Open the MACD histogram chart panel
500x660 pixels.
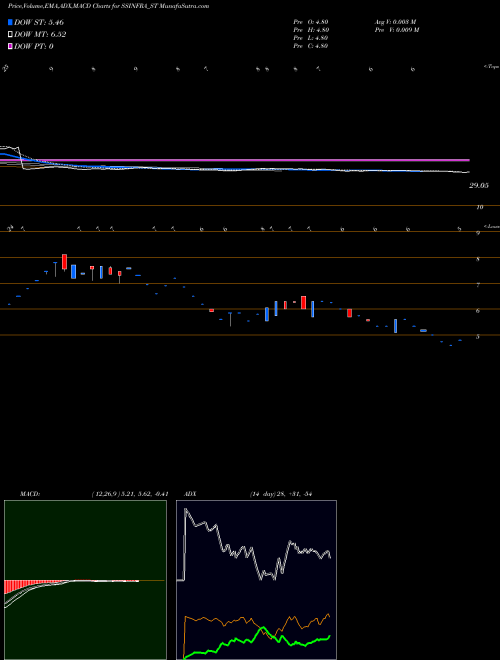pos(85,580)
